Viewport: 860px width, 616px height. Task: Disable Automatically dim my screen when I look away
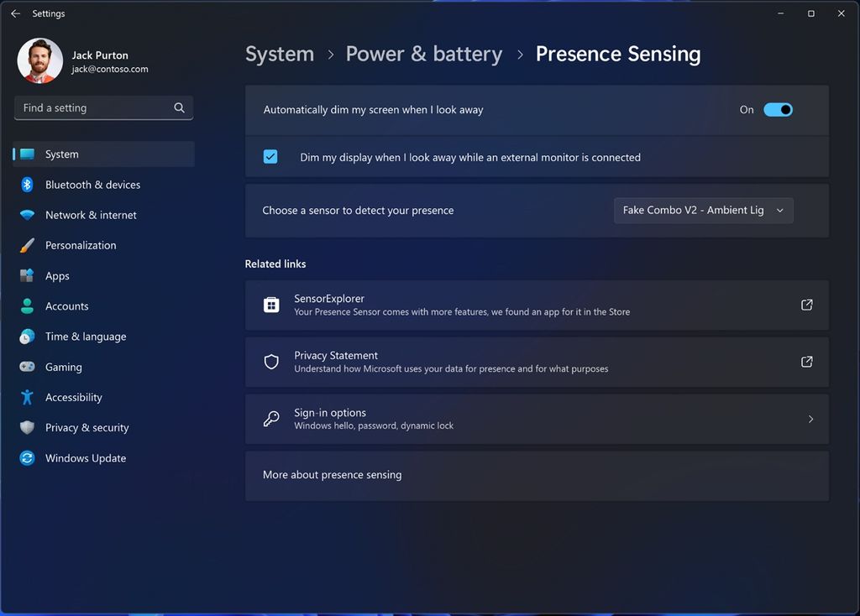point(778,109)
